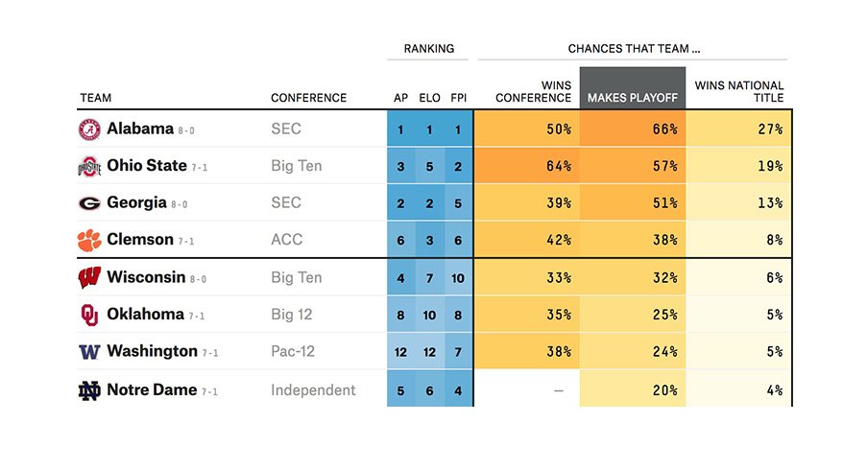Click the Conference column header
Screen dimensions: 868x470
click(x=308, y=98)
